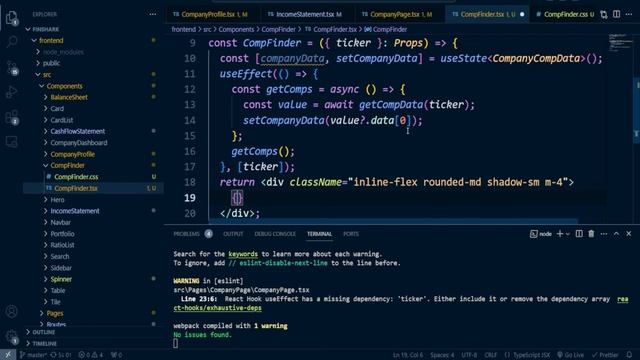Open the Manage gear menu
This screenshot has height=360, width=640.
(12, 337)
